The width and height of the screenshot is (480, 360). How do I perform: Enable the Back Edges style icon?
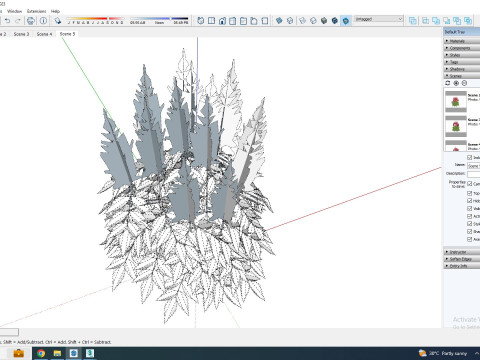point(290,21)
